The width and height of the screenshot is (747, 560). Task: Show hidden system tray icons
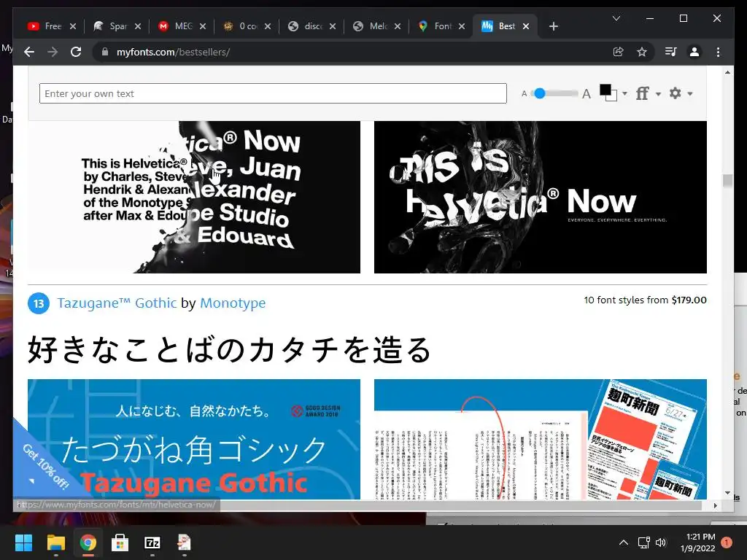click(x=623, y=542)
